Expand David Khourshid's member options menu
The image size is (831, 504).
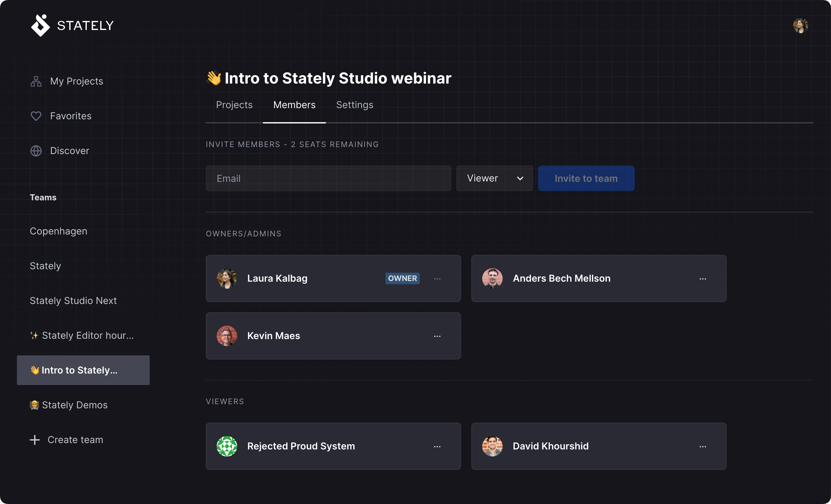(703, 446)
